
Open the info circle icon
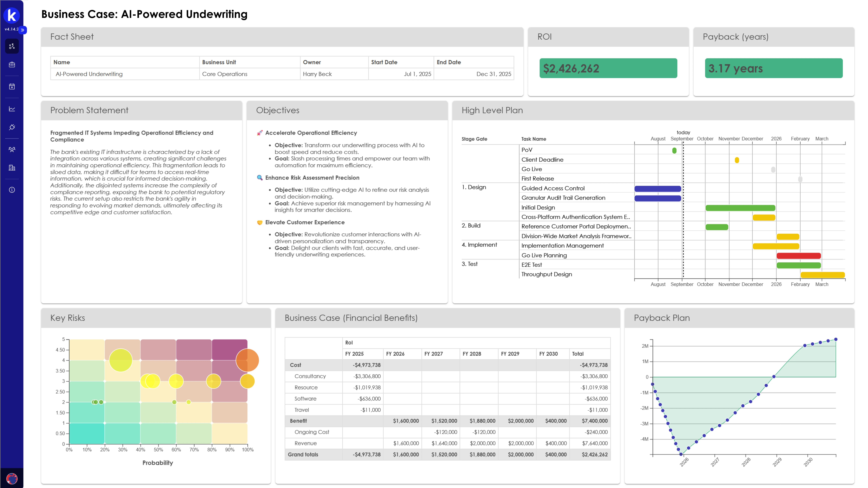coord(12,190)
